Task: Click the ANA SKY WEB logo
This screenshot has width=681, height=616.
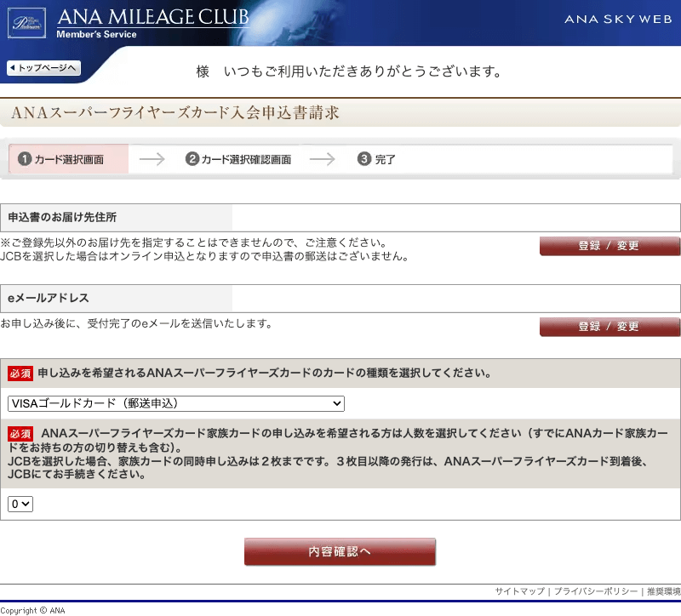Action: (618, 20)
